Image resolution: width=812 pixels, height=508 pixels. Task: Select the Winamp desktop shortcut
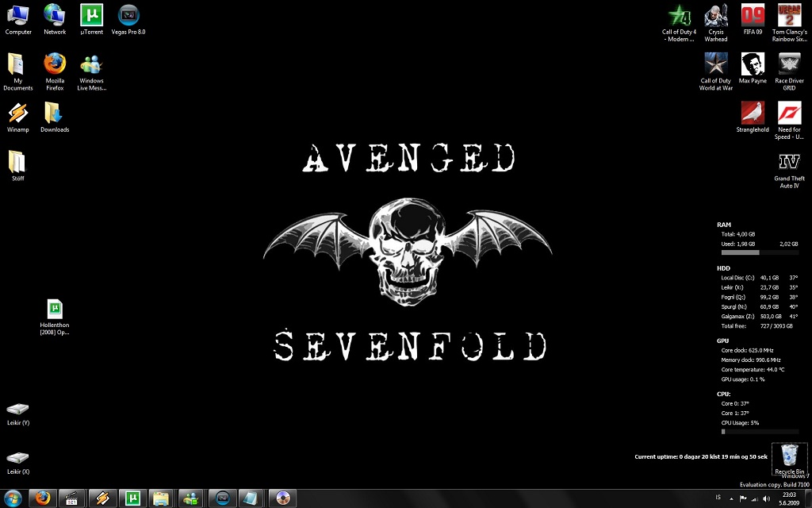(x=17, y=117)
